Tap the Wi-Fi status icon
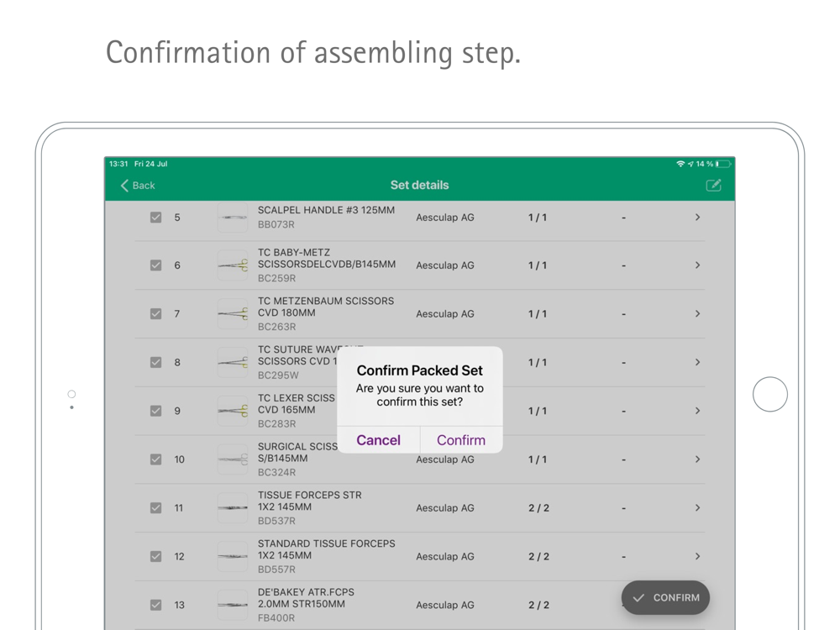840x630 pixels. coord(680,164)
